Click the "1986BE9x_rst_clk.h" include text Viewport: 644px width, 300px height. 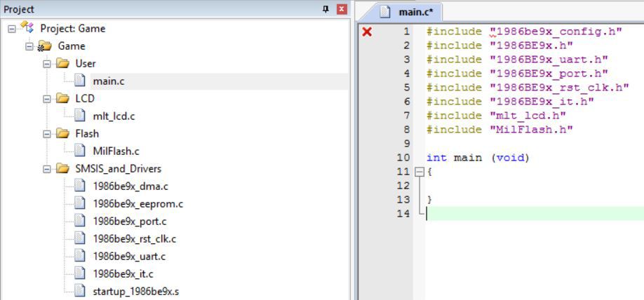(x=559, y=88)
